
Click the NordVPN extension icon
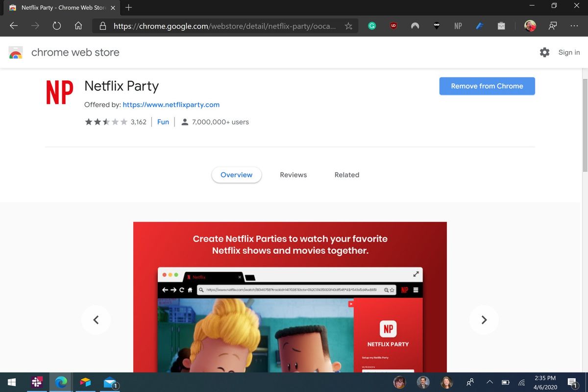(415, 25)
